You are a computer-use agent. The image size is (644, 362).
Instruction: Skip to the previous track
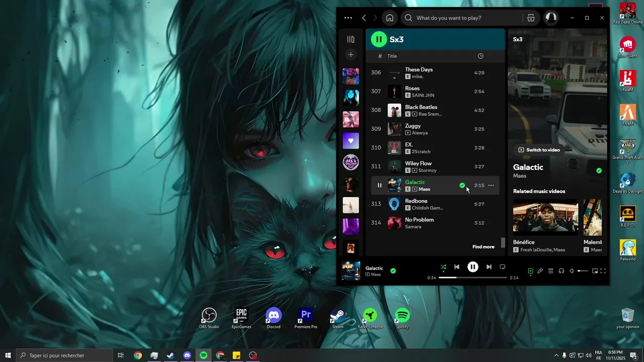pos(457,267)
